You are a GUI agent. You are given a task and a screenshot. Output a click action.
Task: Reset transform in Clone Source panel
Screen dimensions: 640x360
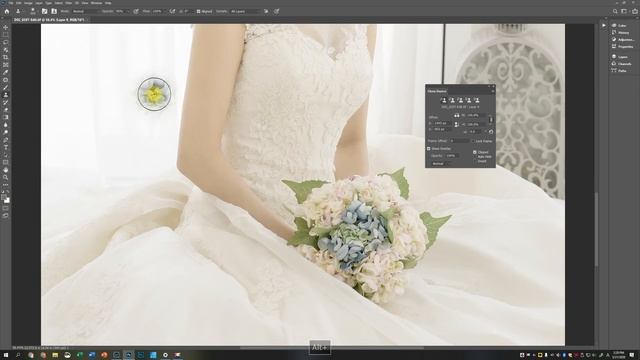(491, 132)
